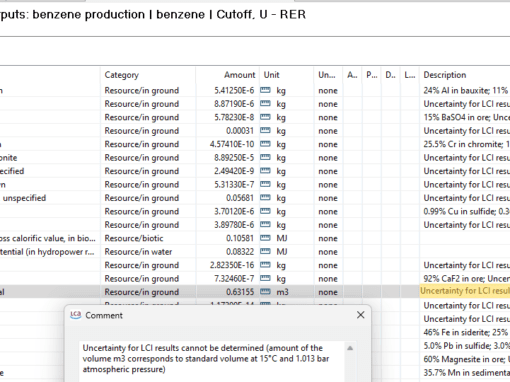Click the '15% BaSO4 in ore' description
510x382 pixels.
click(x=465, y=117)
